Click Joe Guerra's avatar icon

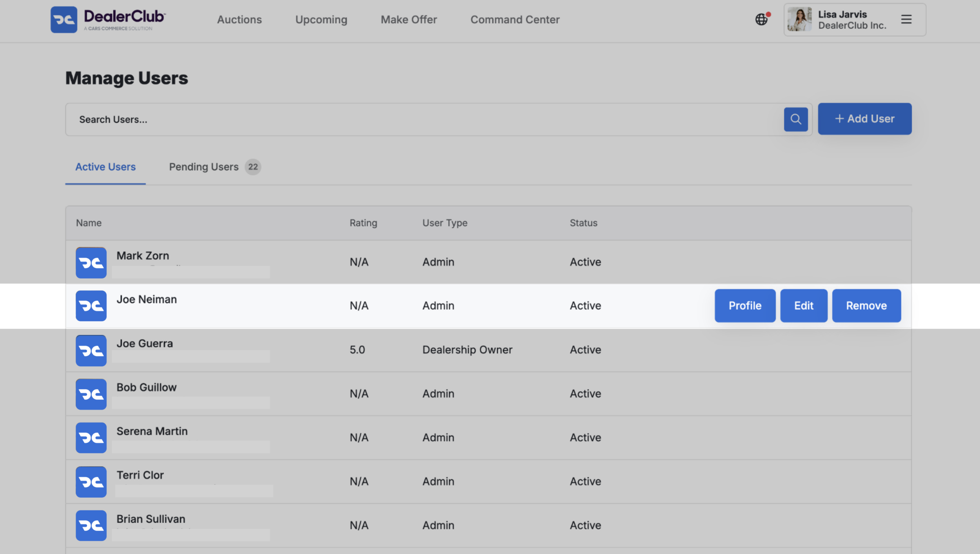click(91, 350)
